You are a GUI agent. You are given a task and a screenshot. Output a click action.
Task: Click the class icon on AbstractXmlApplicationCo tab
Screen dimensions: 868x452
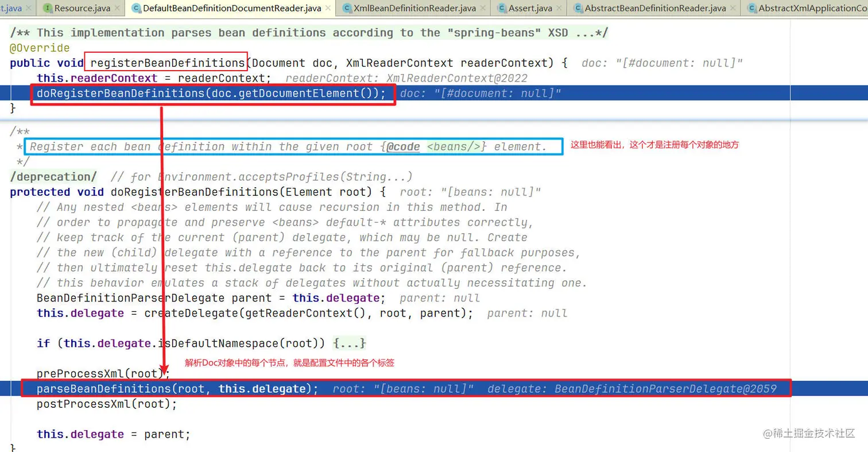click(751, 9)
